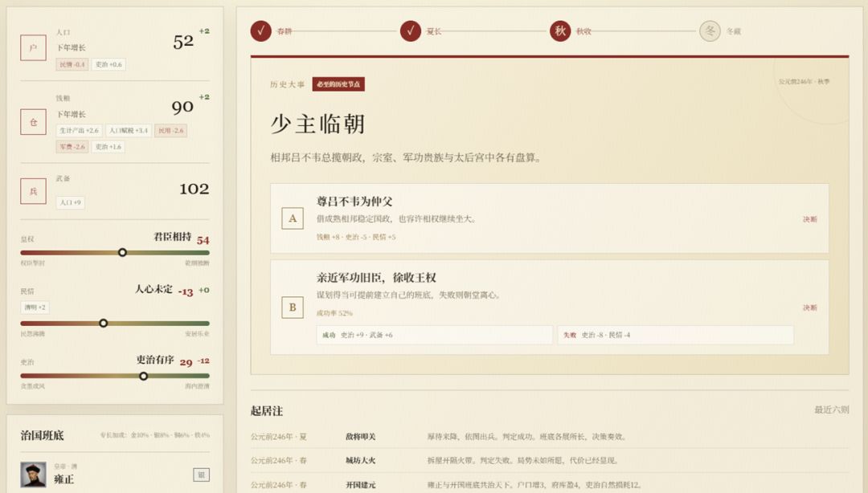Image resolution: width=868 pixels, height=493 pixels.
Task: Click the 民用 -2.6 tag
Action: click(171, 131)
